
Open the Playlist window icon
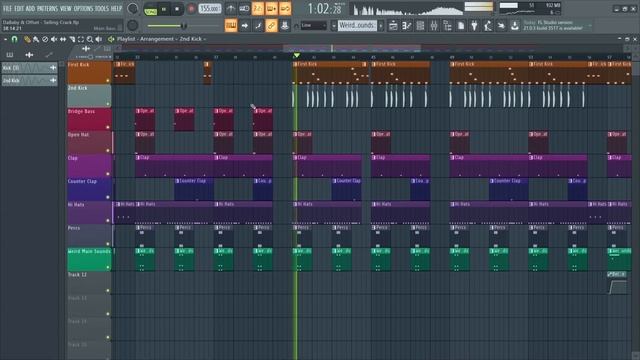393,26
